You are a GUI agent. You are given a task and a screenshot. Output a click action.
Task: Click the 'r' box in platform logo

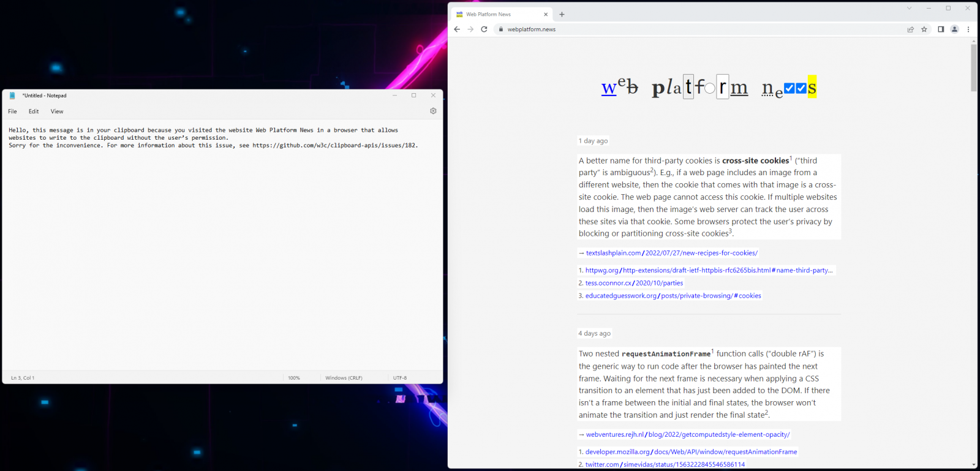click(723, 87)
